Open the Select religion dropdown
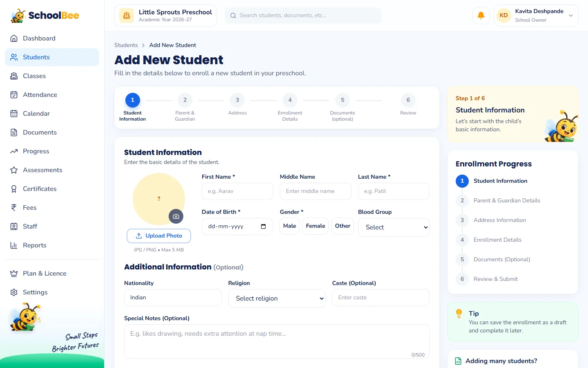 pos(277,298)
